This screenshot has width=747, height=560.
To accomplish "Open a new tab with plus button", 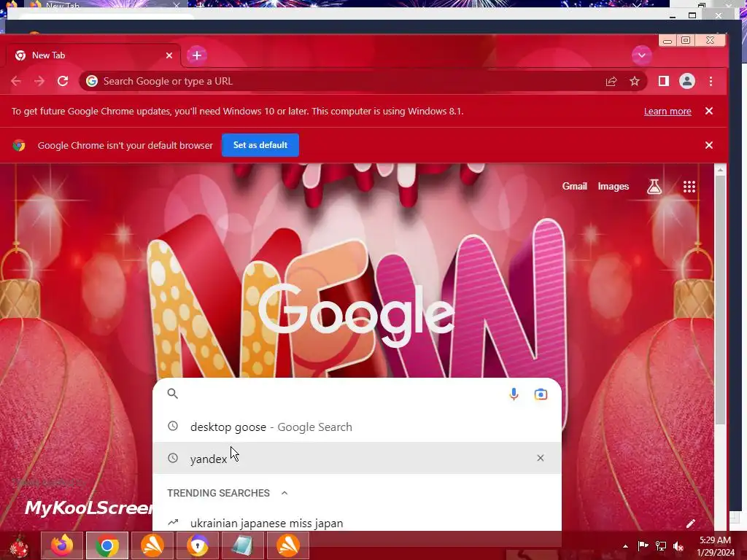I will coord(197,55).
